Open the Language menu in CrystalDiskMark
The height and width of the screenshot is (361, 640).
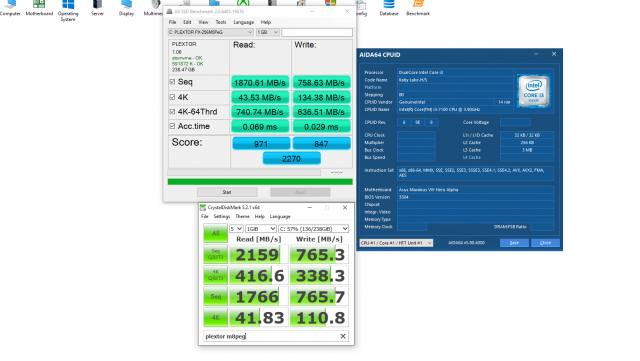(x=280, y=216)
